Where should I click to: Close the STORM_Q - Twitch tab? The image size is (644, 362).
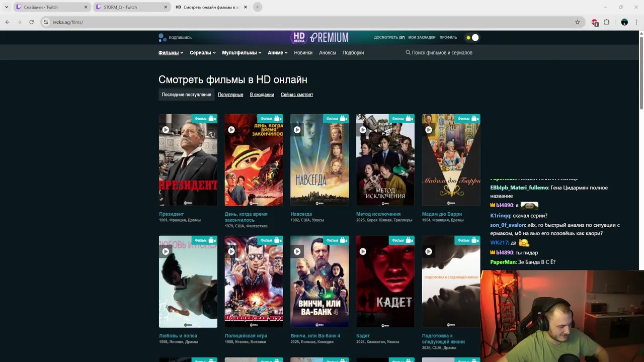click(166, 7)
